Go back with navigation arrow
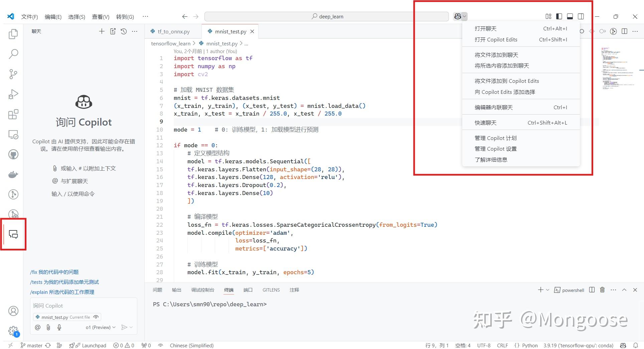 pos(185,16)
